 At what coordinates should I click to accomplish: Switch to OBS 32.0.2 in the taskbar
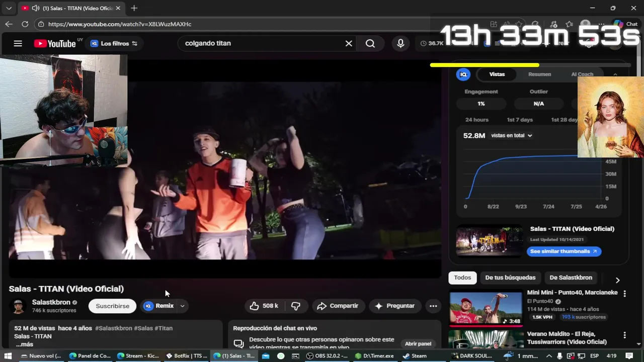tap(327, 356)
